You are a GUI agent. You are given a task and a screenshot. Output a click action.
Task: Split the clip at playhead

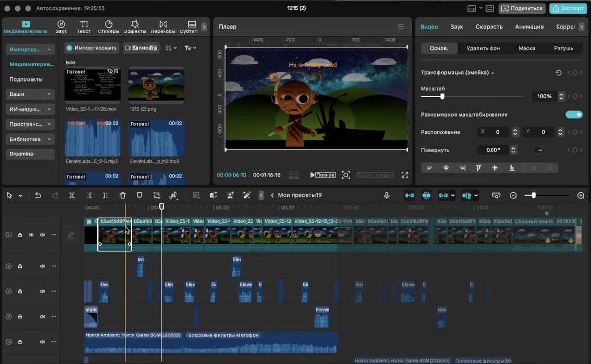(x=72, y=195)
